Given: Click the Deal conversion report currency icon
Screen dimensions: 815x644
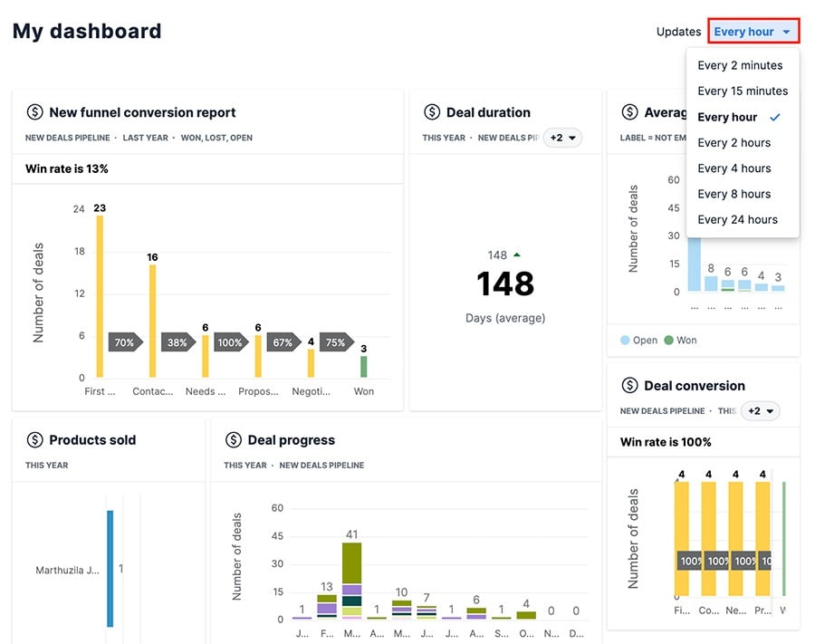Looking at the screenshot, I should click(629, 385).
